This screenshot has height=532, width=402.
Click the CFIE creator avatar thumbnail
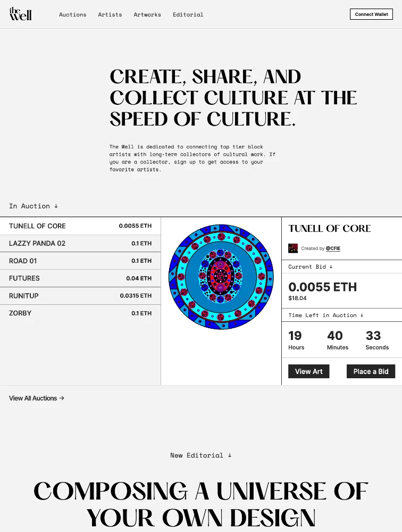293,248
